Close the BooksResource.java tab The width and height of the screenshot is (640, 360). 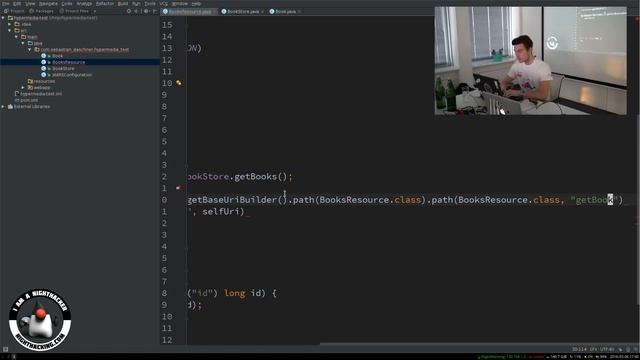coord(214,11)
